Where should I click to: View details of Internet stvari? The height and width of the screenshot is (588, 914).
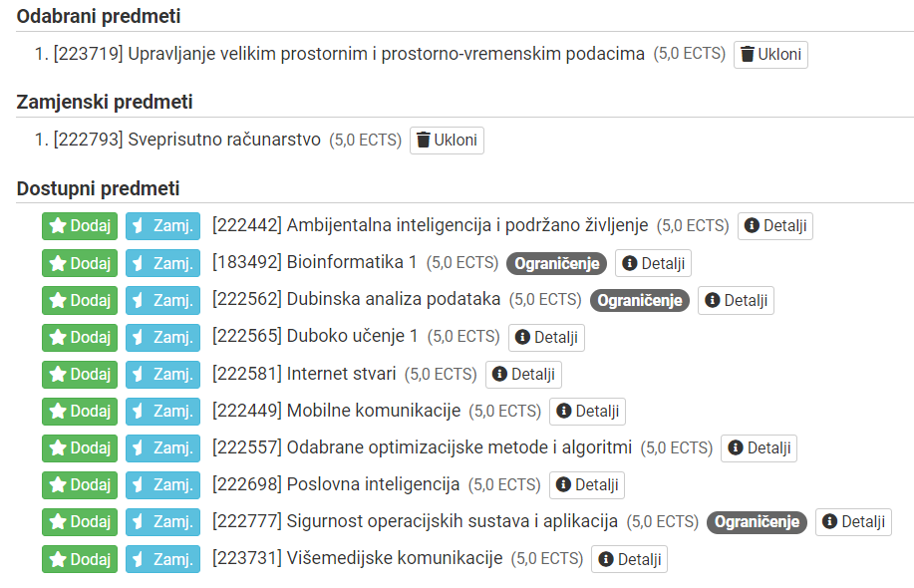(x=523, y=374)
